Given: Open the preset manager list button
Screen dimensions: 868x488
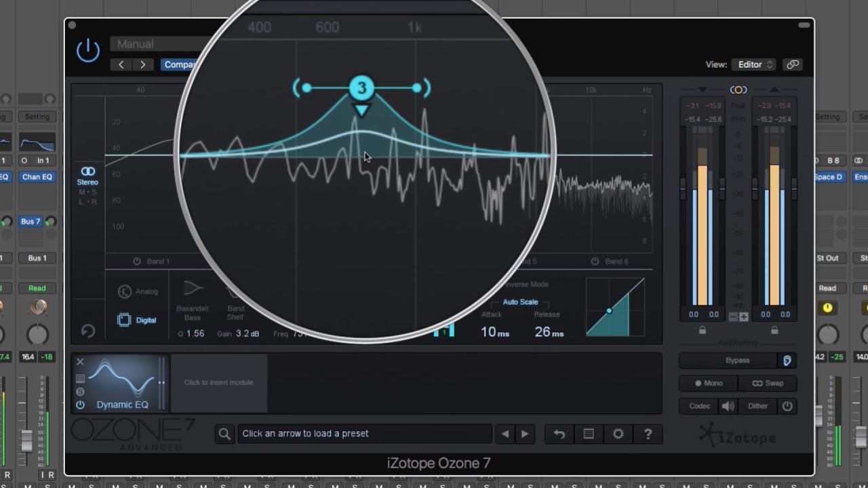Looking at the screenshot, I should click(589, 434).
